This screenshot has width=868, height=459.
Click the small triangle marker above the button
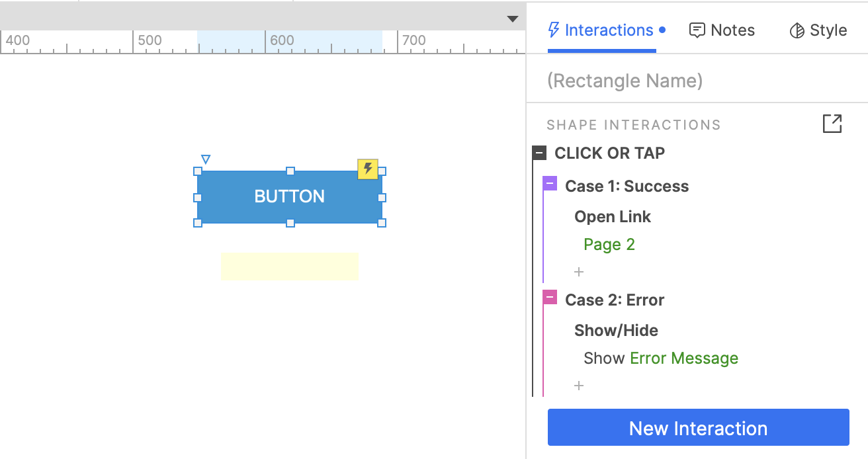pos(206,159)
